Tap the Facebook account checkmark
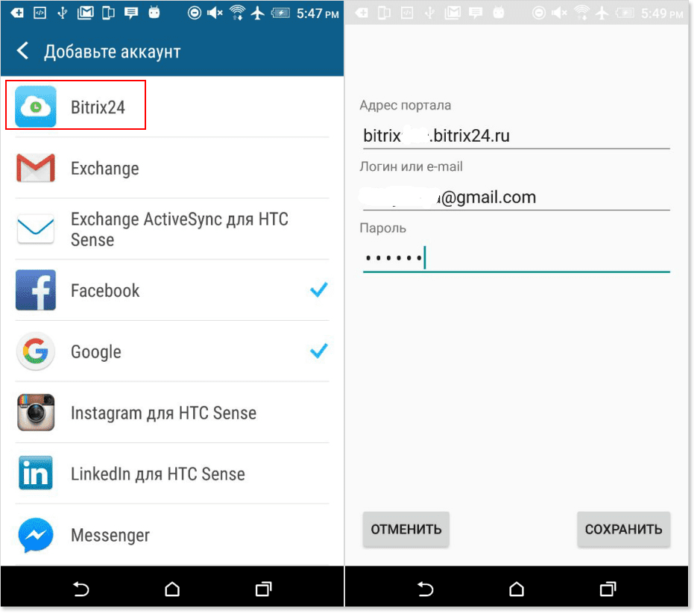700x614 pixels. pyautogui.click(x=319, y=290)
